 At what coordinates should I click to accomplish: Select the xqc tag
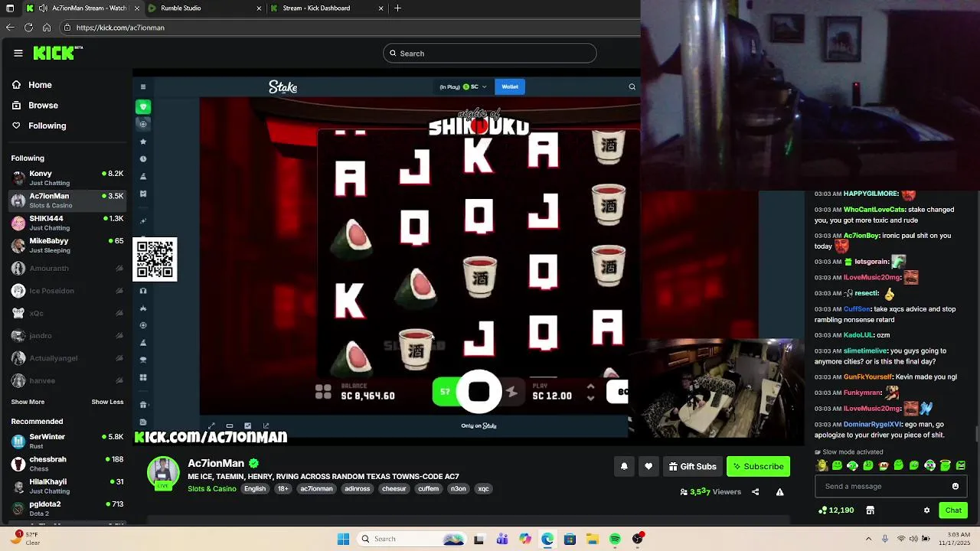pyautogui.click(x=483, y=488)
